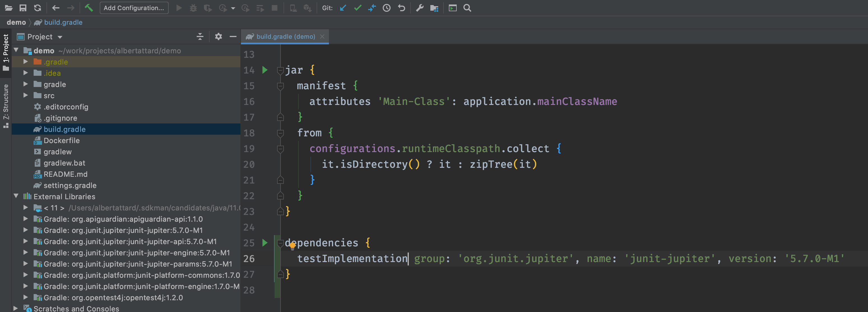Hide the Project panel with minus icon
The width and height of the screenshot is (868, 312).
pyautogui.click(x=233, y=36)
